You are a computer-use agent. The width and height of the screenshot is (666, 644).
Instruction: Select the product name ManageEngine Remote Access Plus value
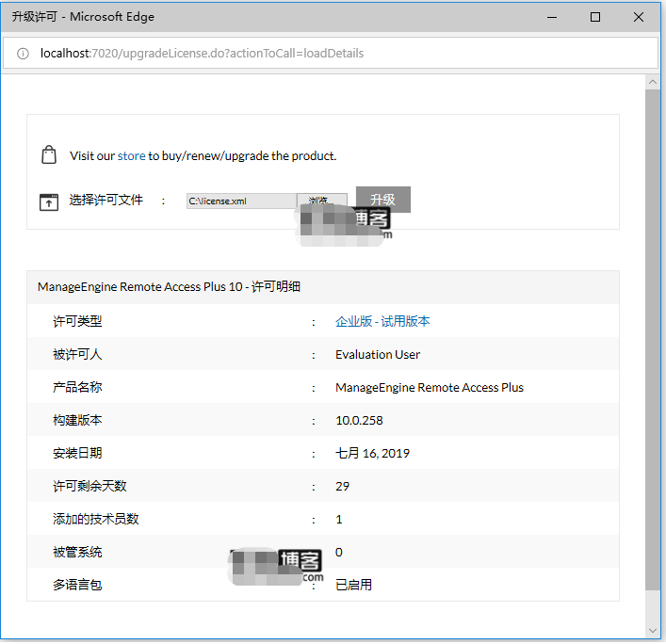[429, 388]
